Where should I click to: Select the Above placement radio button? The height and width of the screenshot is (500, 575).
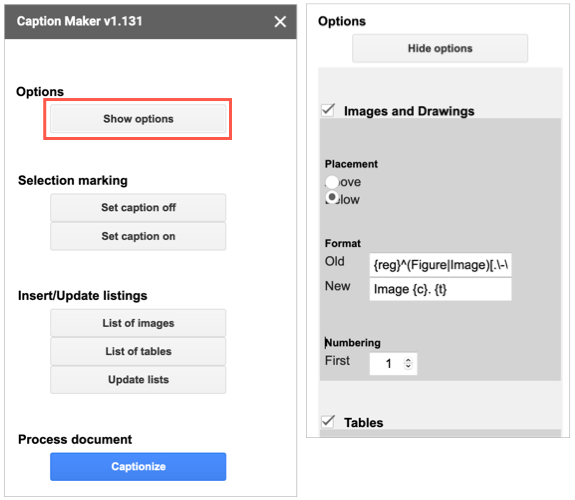[x=332, y=182]
